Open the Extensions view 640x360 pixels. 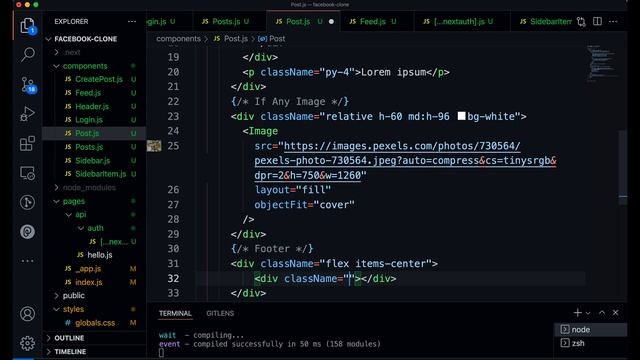click(x=27, y=143)
